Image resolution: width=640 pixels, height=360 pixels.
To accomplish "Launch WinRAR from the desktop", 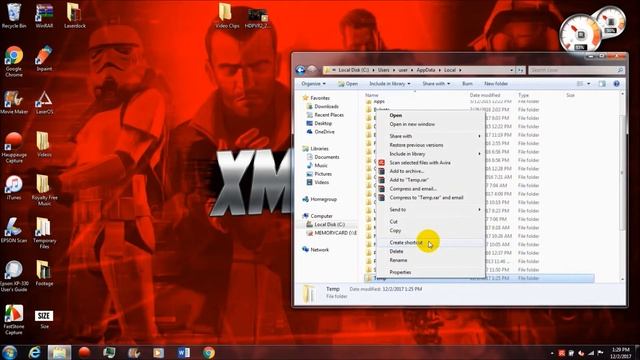I will click(x=44, y=16).
